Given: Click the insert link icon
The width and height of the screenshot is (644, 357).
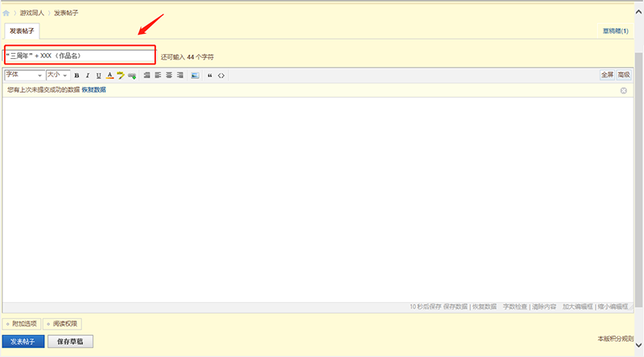Looking at the screenshot, I should point(132,75).
